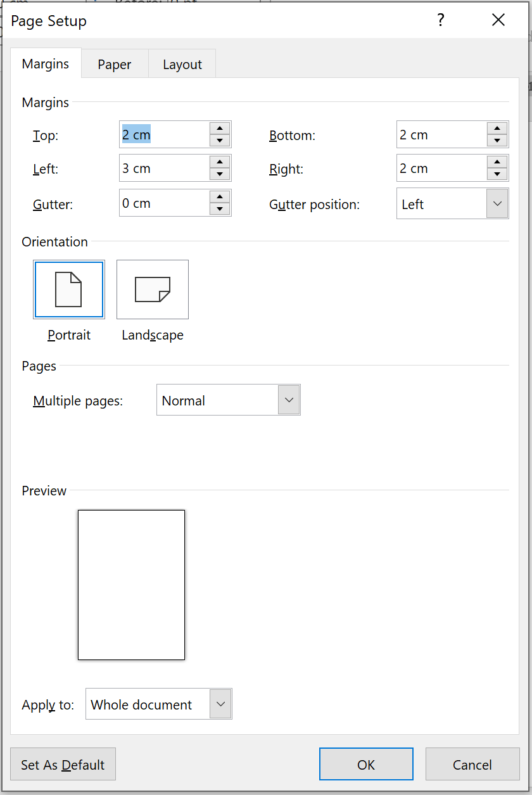Screen dimensions: 532x795
Task: Click the OK button
Action: click(x=366, y=764)
